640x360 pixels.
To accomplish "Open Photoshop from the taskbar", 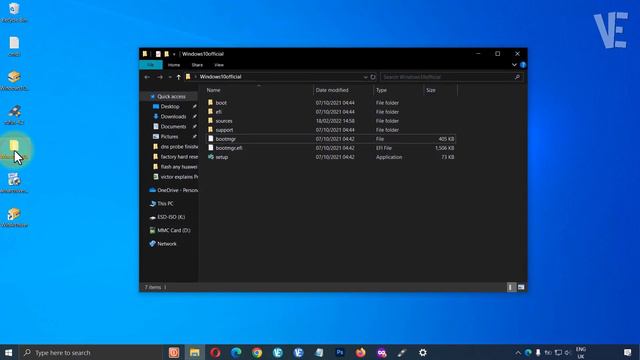I will [340, 353].
